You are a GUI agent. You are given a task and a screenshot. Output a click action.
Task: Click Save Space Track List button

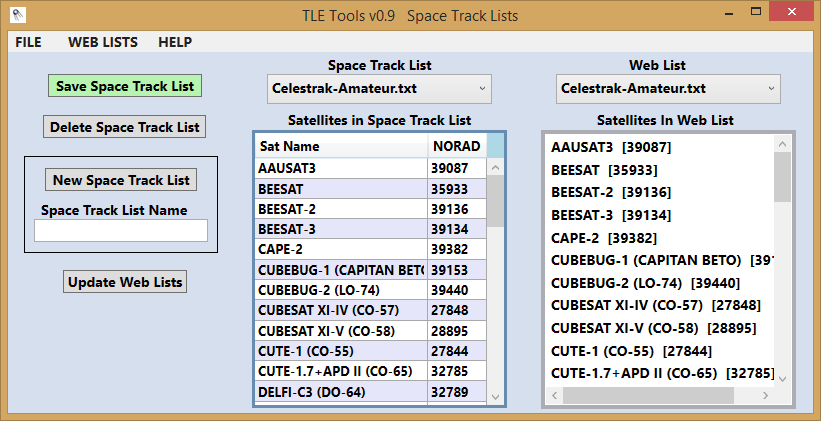pos(125,86)
